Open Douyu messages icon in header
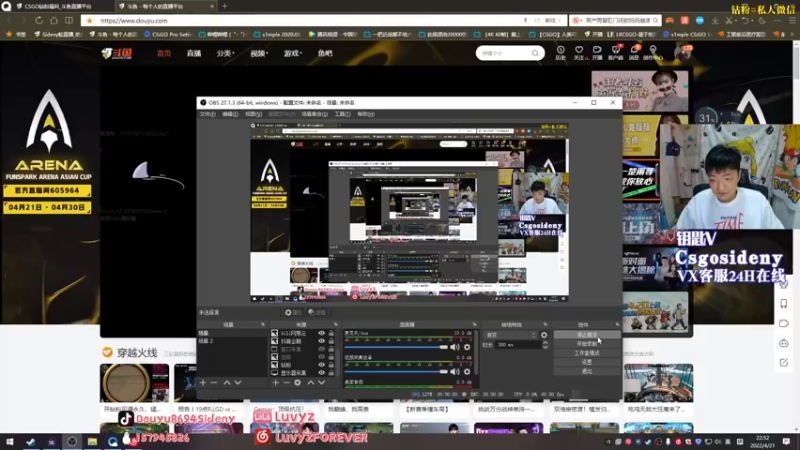The image size is (800, 450). (634, 52)
